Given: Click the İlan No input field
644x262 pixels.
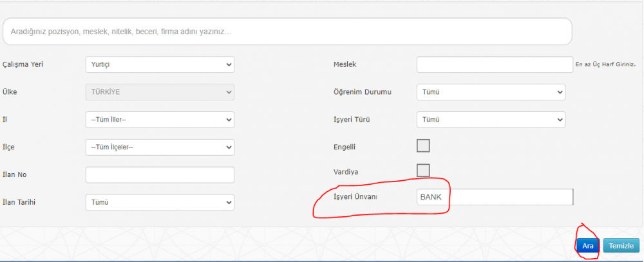Looking at the screenshot, I should point(160,174).
